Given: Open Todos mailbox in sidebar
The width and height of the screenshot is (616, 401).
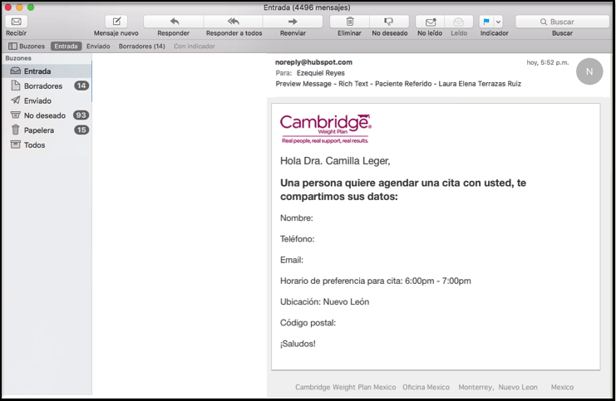Looking at the screenshot, I should click(x=47, y=145).
